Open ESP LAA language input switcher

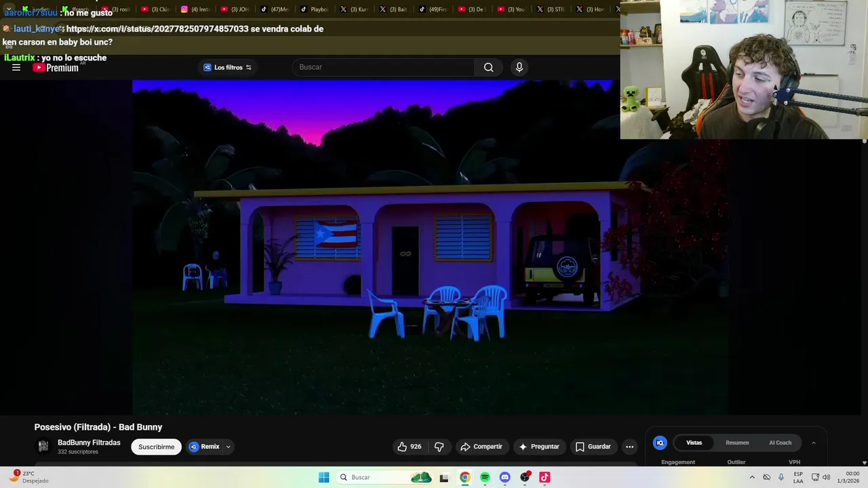(x=798, y=477)
